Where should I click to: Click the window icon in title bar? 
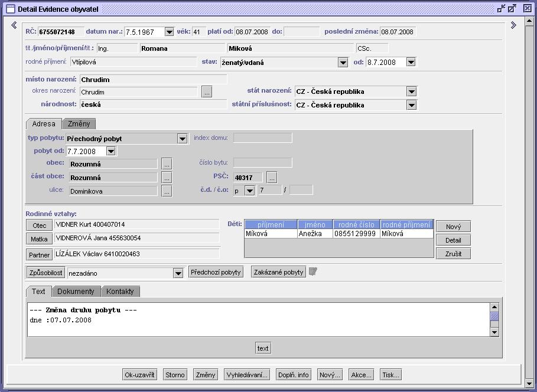11,9
